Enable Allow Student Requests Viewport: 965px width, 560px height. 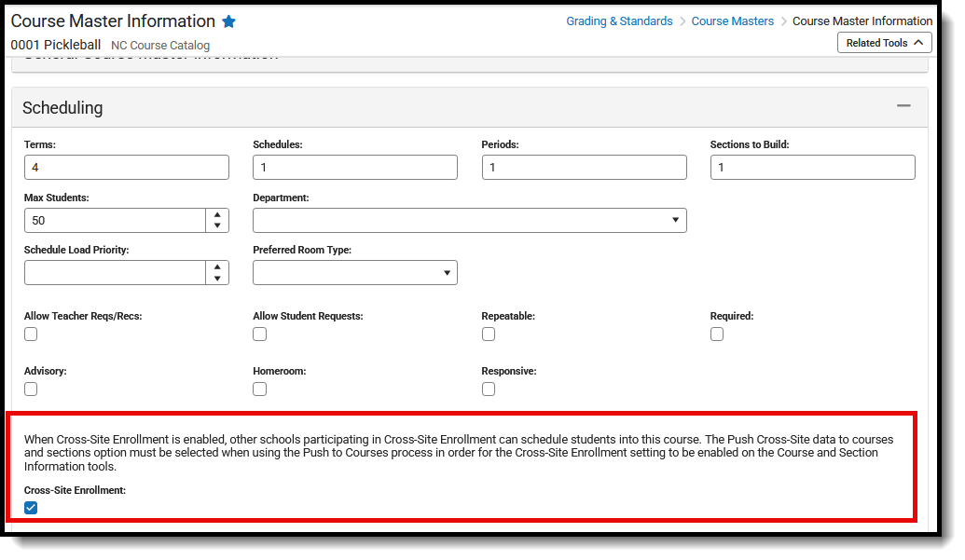tap(259, 334)
